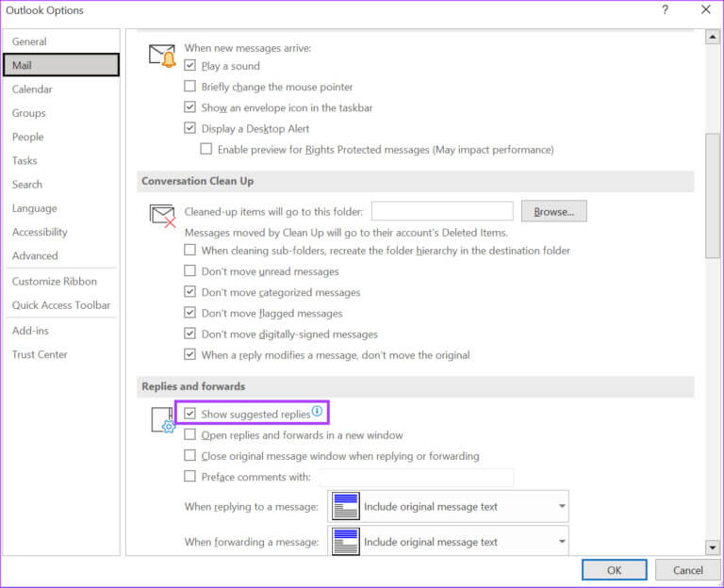Click info icon beside Show suggested replies

click(x=317, y=411)
